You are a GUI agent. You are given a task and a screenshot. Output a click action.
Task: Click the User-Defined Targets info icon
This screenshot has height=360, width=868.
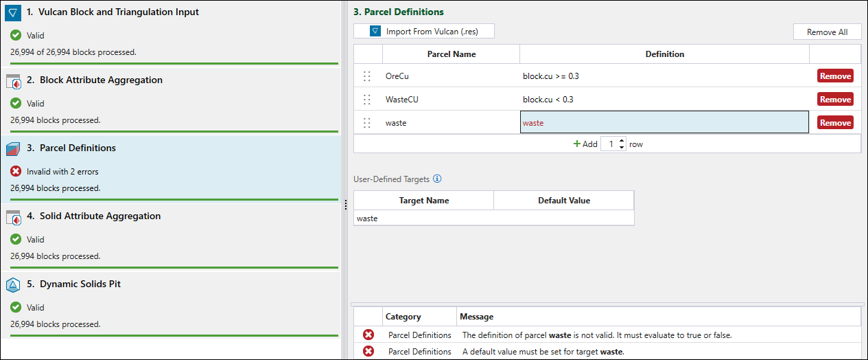coord(437,179)
